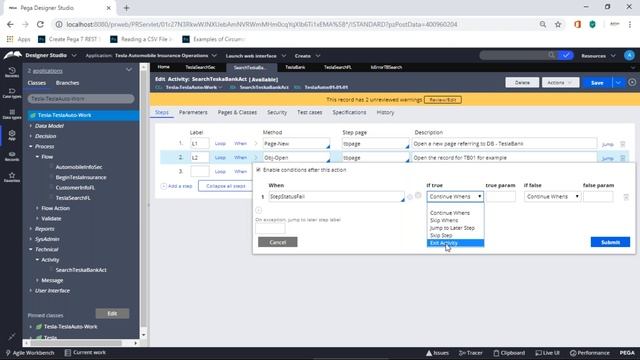Open the If false dropdown
Screen dimensions: 640x360
pyautogui.click(x=552, y=197)
